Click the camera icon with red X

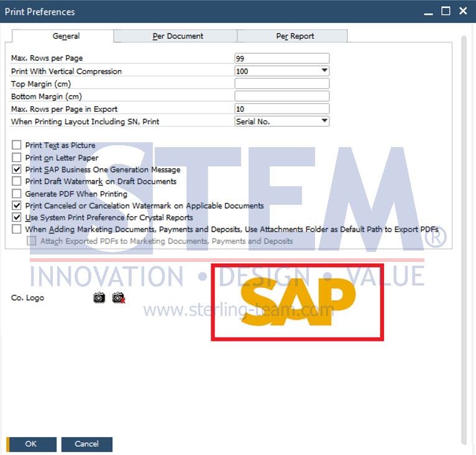119,297
